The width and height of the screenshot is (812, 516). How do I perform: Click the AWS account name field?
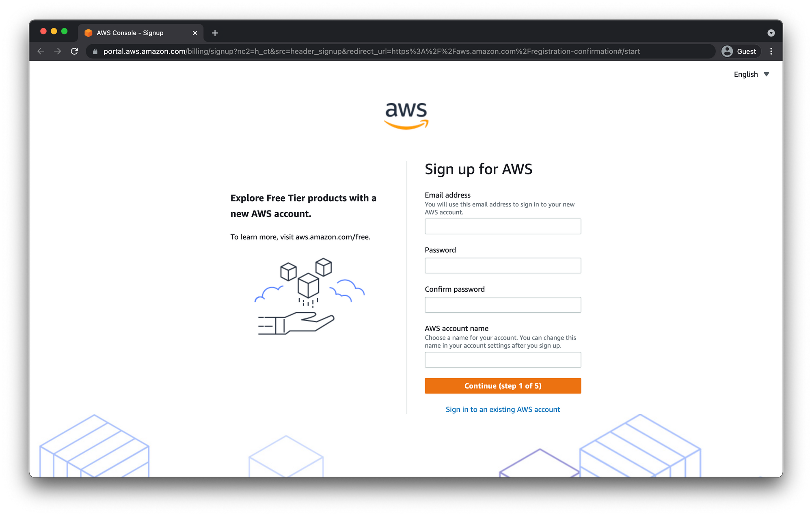click(503, 359)
